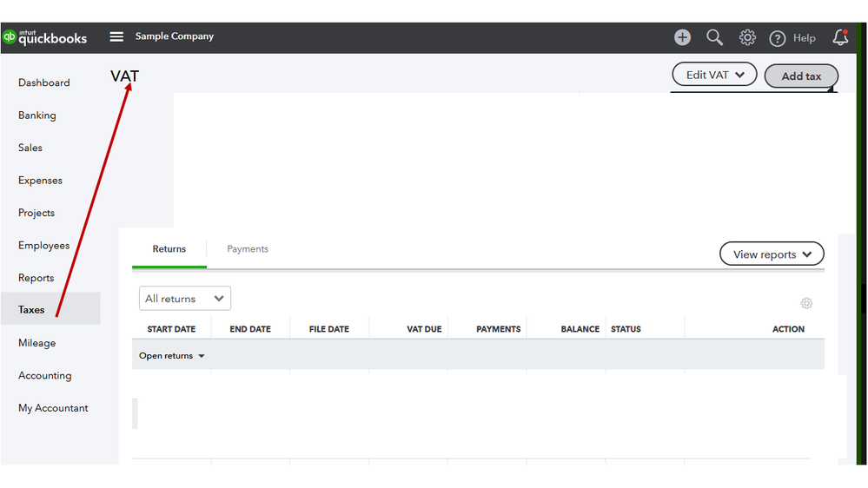This screenshot has width=868, height=488.
Task: Switch to the Payments tab
Action: click(x=248, y=249)
